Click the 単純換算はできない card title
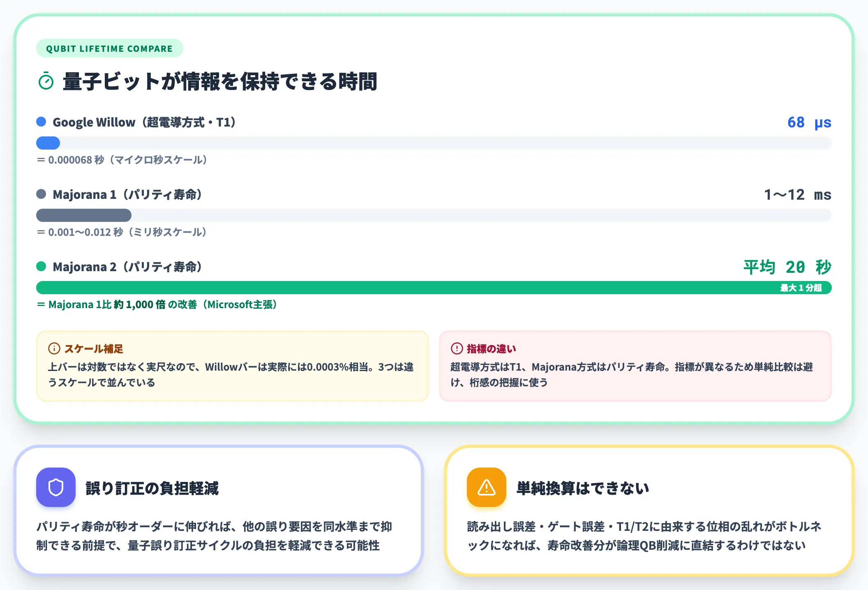 (x=583, y=488)
